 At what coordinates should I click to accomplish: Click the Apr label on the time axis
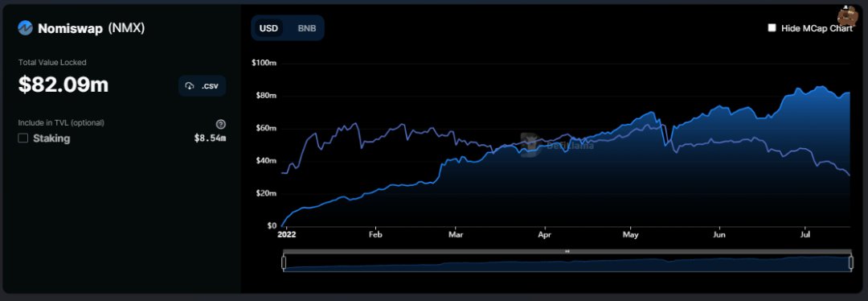[x=545, y=235]
